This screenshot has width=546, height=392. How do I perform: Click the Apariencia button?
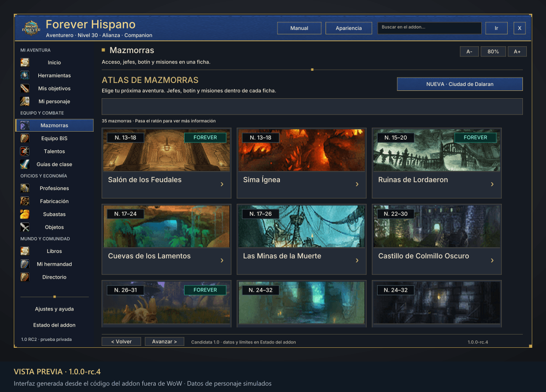point(349,28)
